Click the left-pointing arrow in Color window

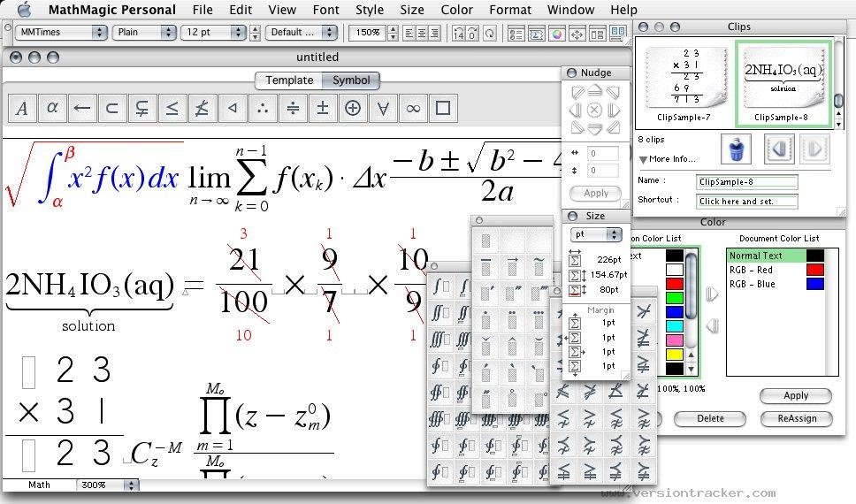pos(712,326)
